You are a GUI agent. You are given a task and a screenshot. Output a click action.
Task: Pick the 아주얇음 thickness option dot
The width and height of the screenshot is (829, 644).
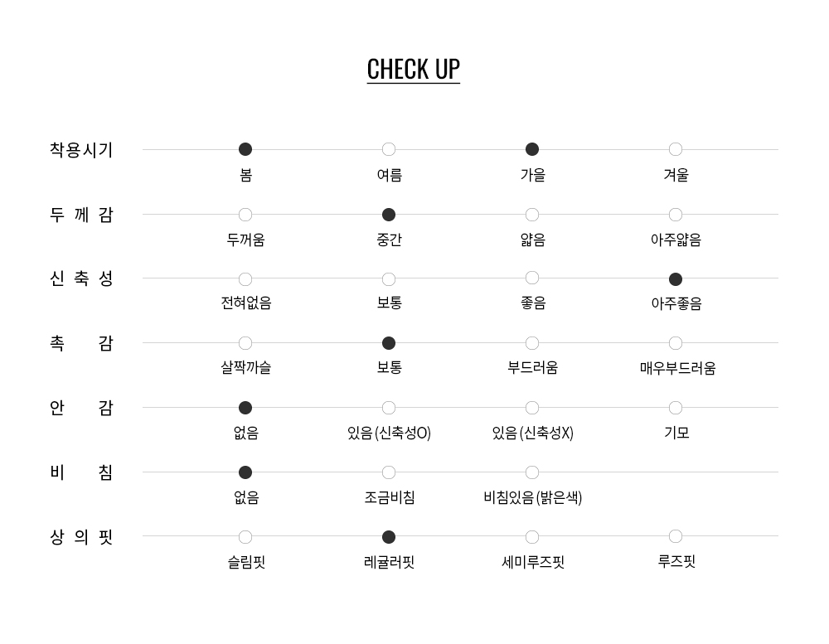676,215
